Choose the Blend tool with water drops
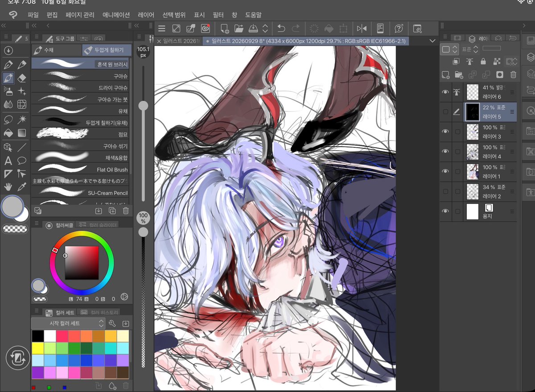 [8, 105]
